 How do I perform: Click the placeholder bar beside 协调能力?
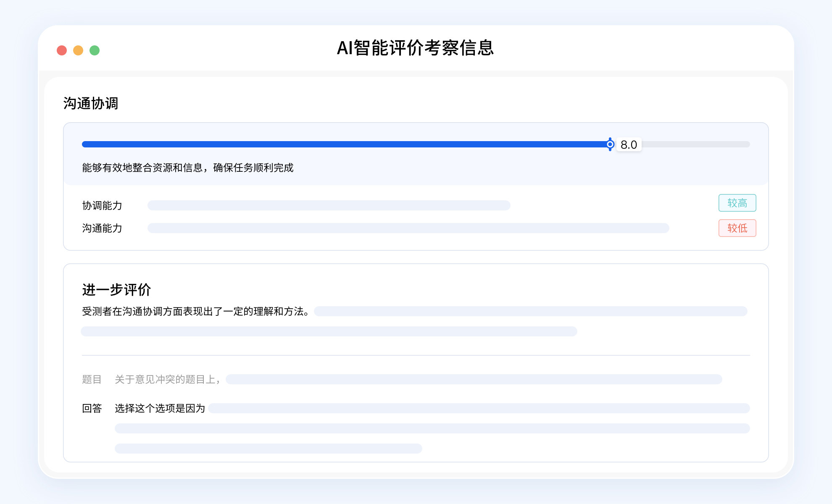[x=329, y=205]
